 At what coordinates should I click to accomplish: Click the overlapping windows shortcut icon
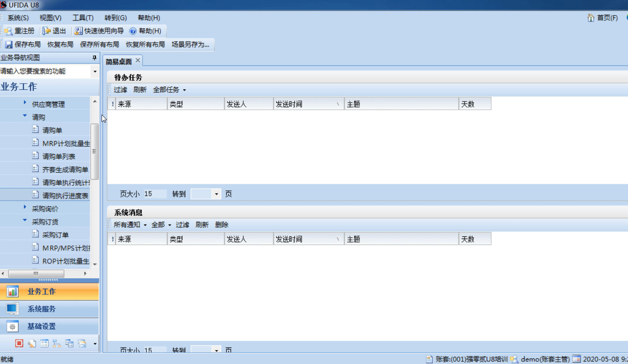tap(69, 344)
